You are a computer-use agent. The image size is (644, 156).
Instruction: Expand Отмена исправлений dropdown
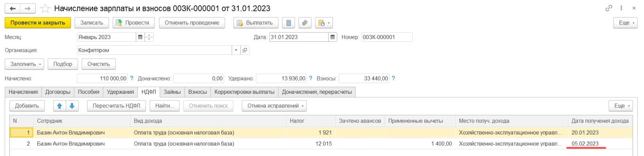click(x=274, y=106)
